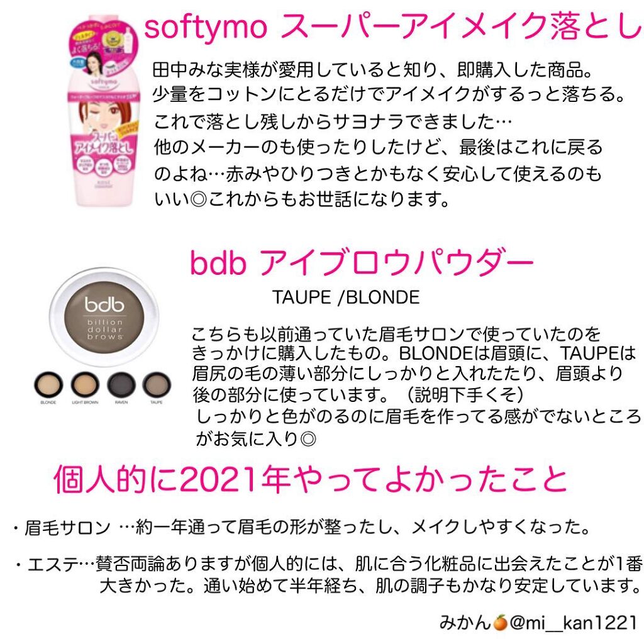Click the TAUPE /BLONDE subtitle text

[346, 297]
